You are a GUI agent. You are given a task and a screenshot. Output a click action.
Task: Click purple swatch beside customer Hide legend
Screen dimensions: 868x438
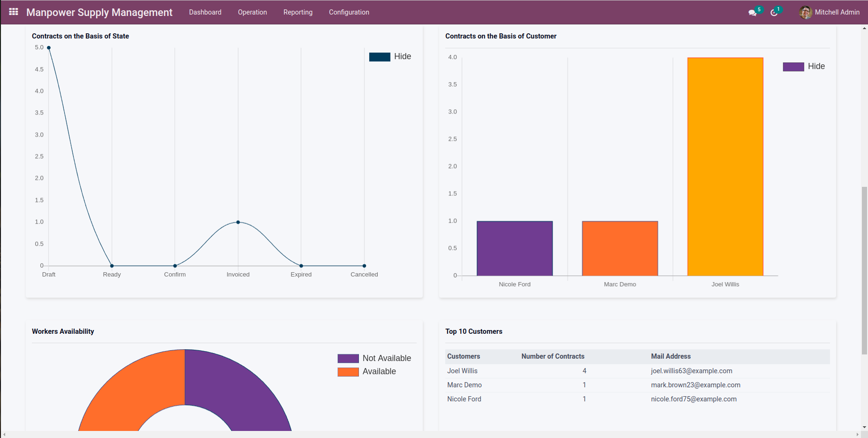tap(793, 67)
